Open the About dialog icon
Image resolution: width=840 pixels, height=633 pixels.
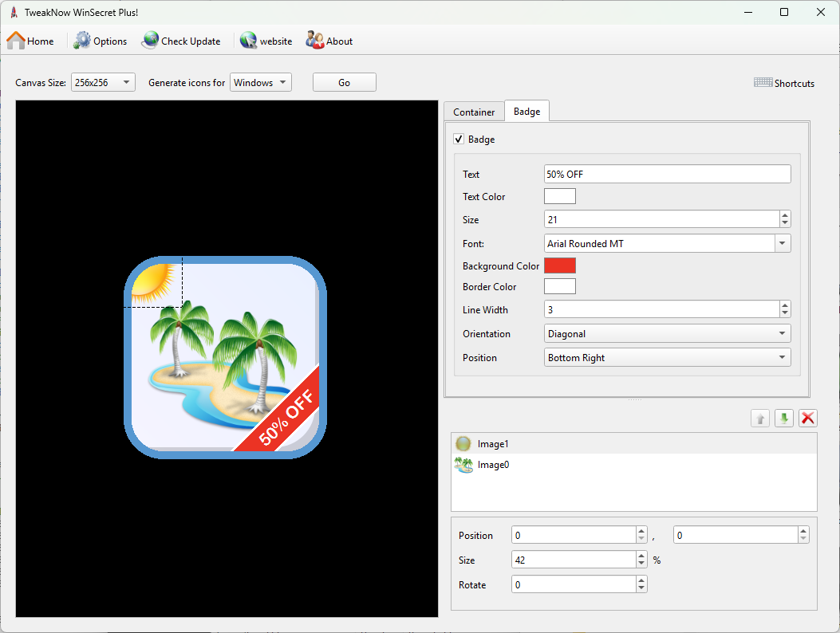tap(315, 41)
